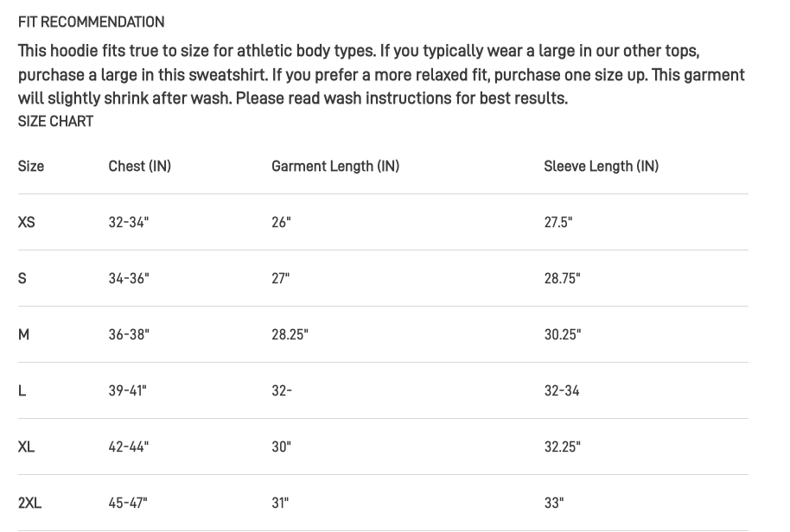Click the 36-38" chest measurement cell

(129, 334)
